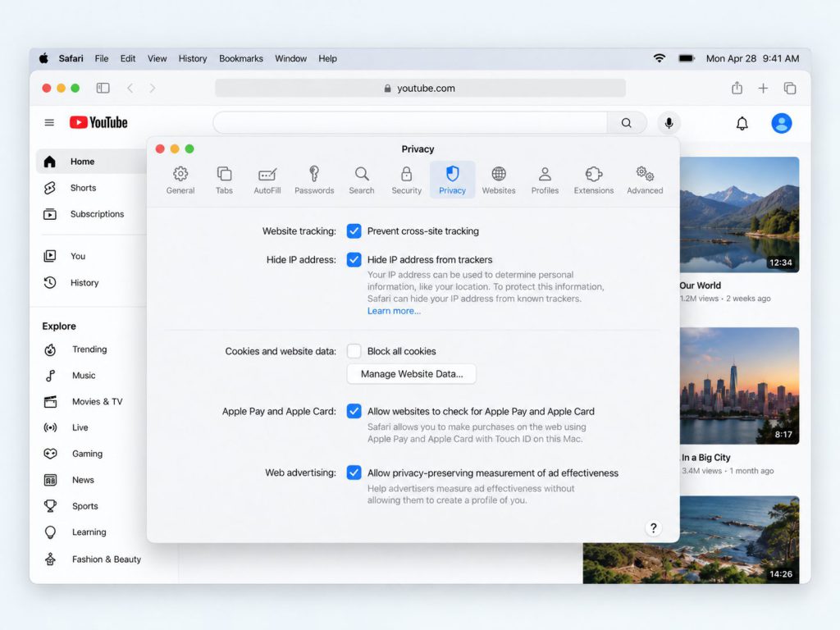
Task: Play the Our World mountain lake video
Action: [739, 215]
